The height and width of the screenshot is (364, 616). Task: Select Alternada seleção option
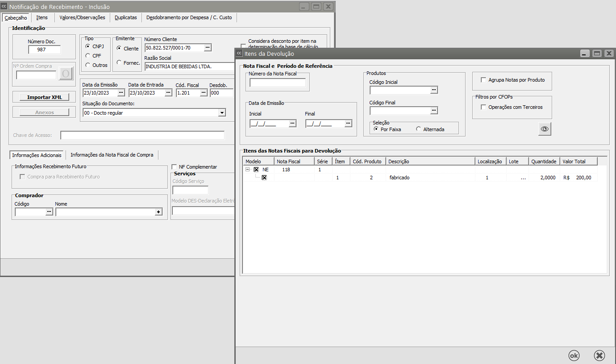419,129
